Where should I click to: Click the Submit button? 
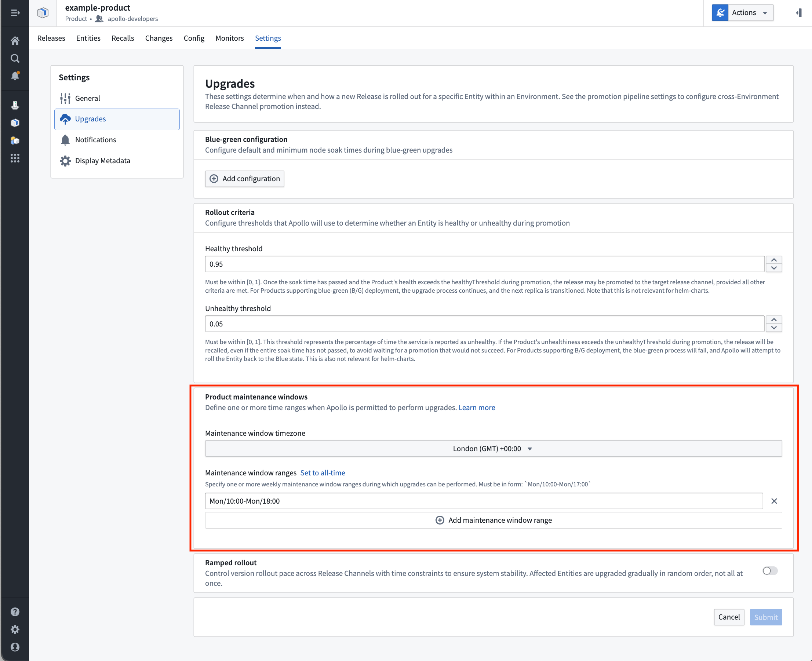(765, 617)
